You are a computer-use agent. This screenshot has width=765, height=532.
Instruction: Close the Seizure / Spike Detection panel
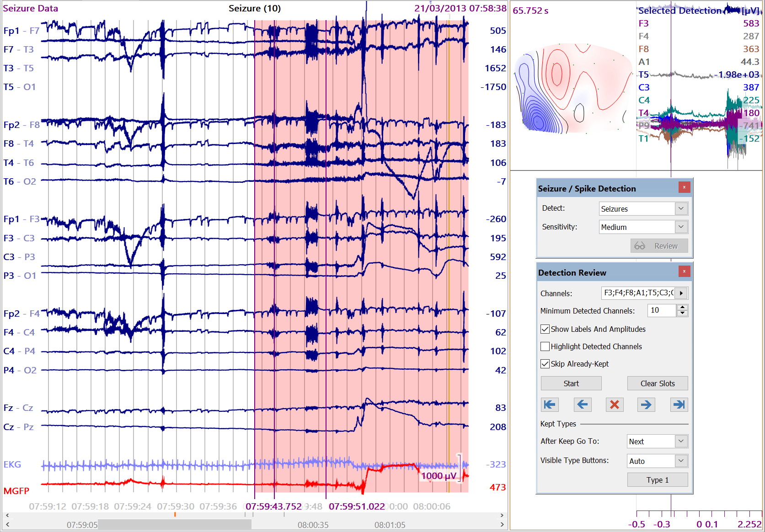(684, 187)
